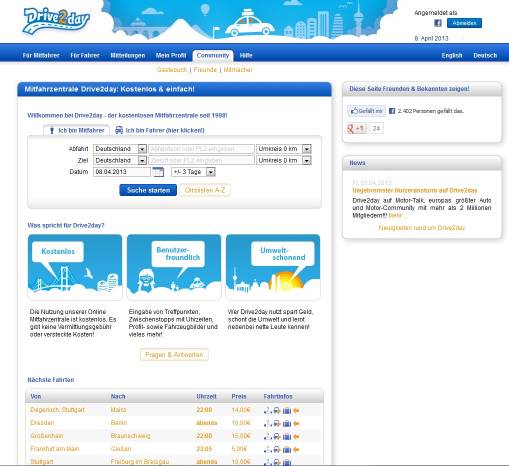509x466 pixels.
Task: Click the Drive2day logo
Action: [x=56, y=21]
